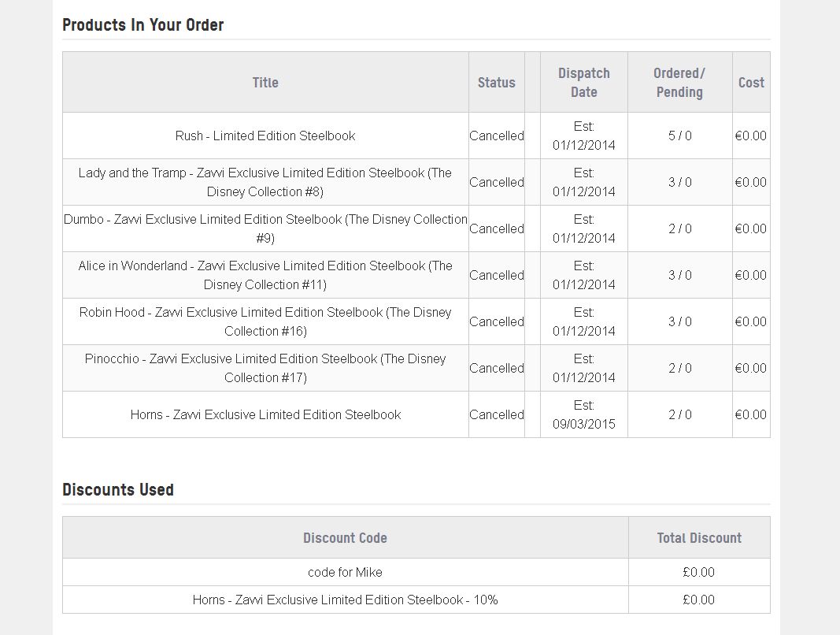Click the Dispatch Date column header
The height and width of the screenshot is (635, 840).
click(x=584, y=83)
